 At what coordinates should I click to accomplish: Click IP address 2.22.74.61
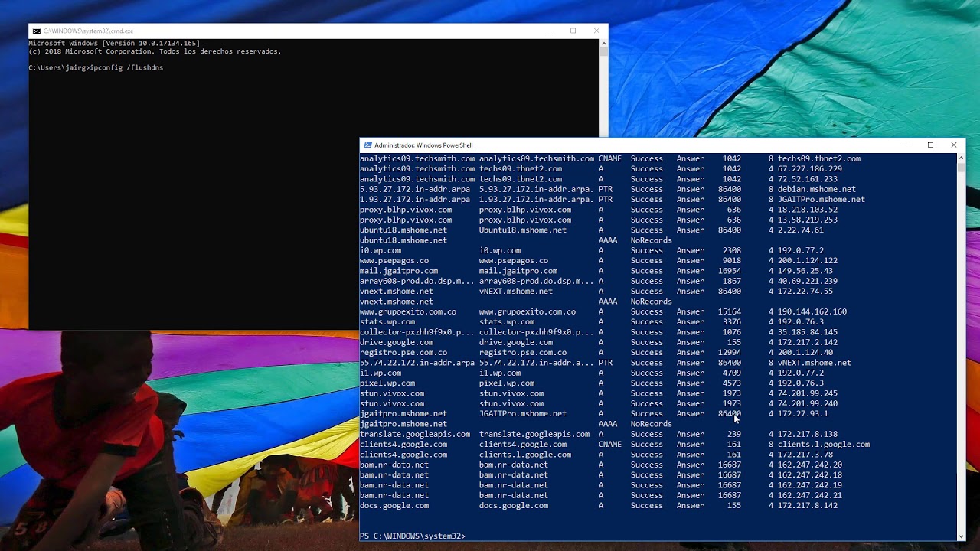tap(801, 230)
